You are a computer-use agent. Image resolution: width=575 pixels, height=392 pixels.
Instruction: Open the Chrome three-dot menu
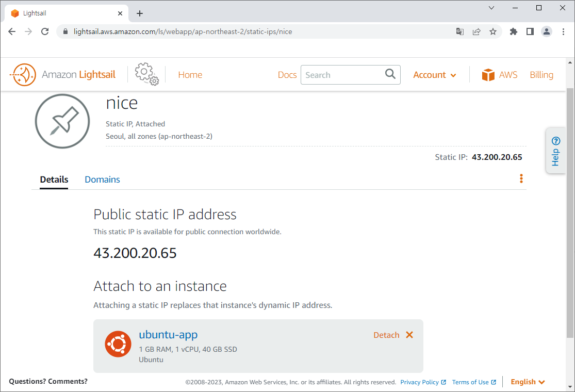(x=563, y=31)
